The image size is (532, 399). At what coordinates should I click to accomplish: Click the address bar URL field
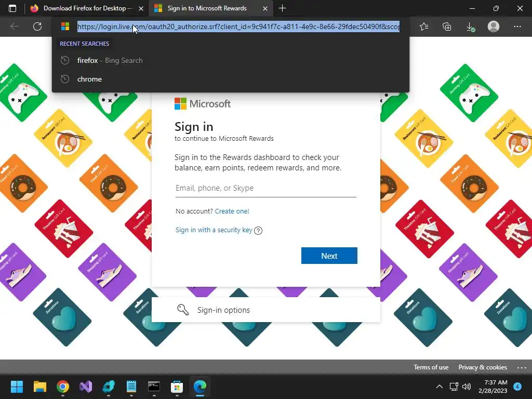[238, 26]
